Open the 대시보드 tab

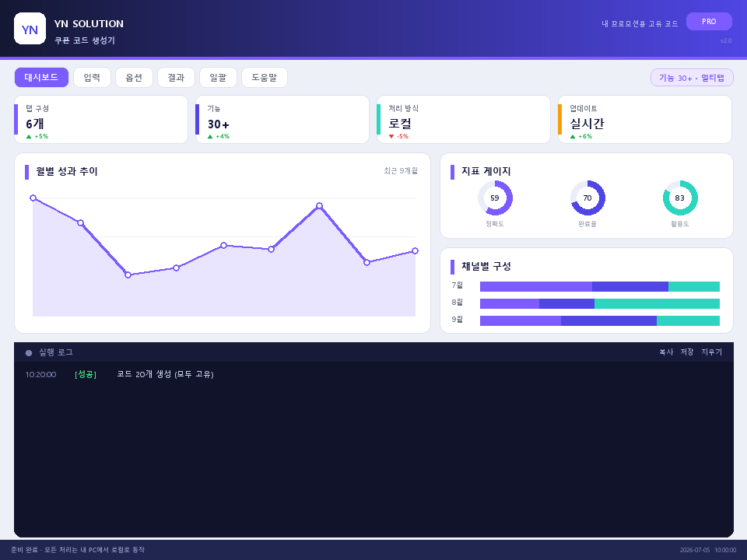41,78
